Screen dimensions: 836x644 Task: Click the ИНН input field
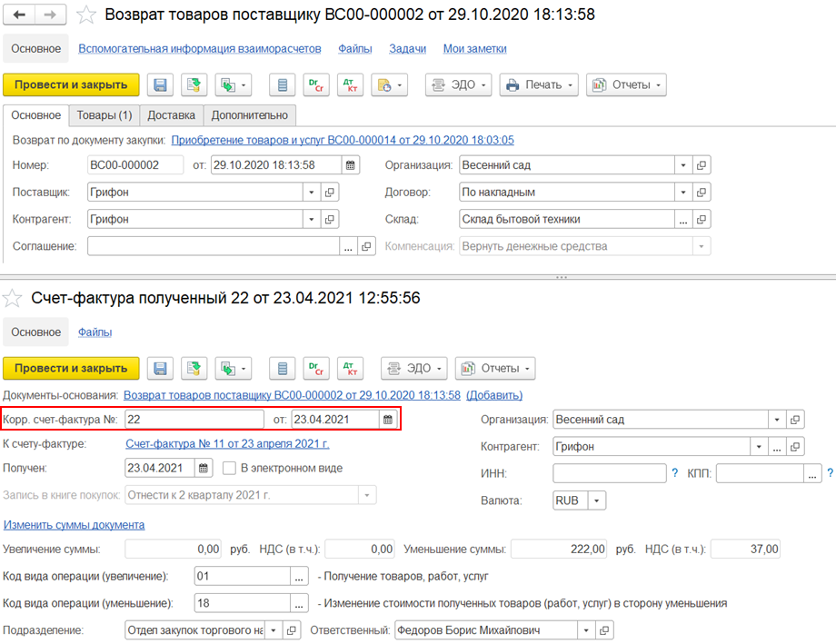click(x=610, y=473)
